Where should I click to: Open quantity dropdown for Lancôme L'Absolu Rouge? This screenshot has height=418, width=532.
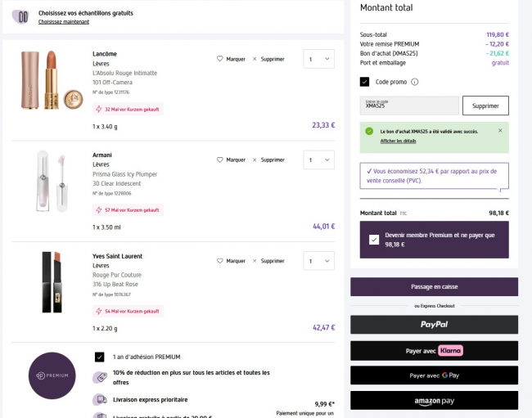pyautogui.click(x=318, y=59)
